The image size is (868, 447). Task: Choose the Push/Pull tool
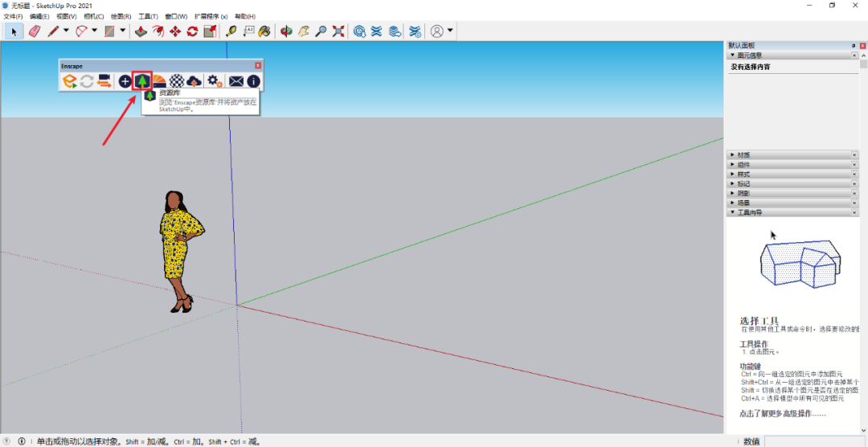[141, 31]
